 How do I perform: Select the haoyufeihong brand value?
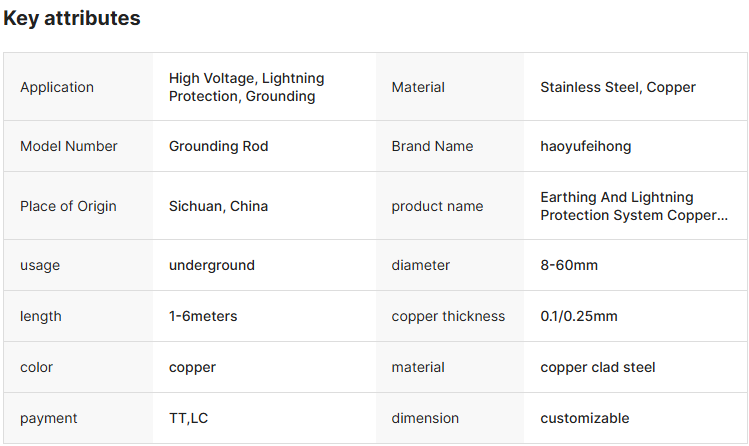[585, 146]
